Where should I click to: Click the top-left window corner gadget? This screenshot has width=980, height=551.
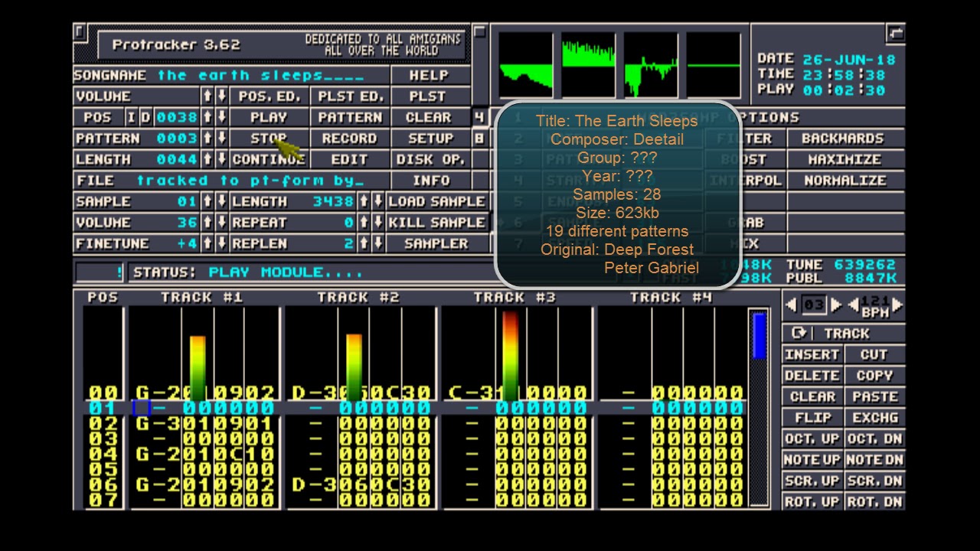(80, 32)
